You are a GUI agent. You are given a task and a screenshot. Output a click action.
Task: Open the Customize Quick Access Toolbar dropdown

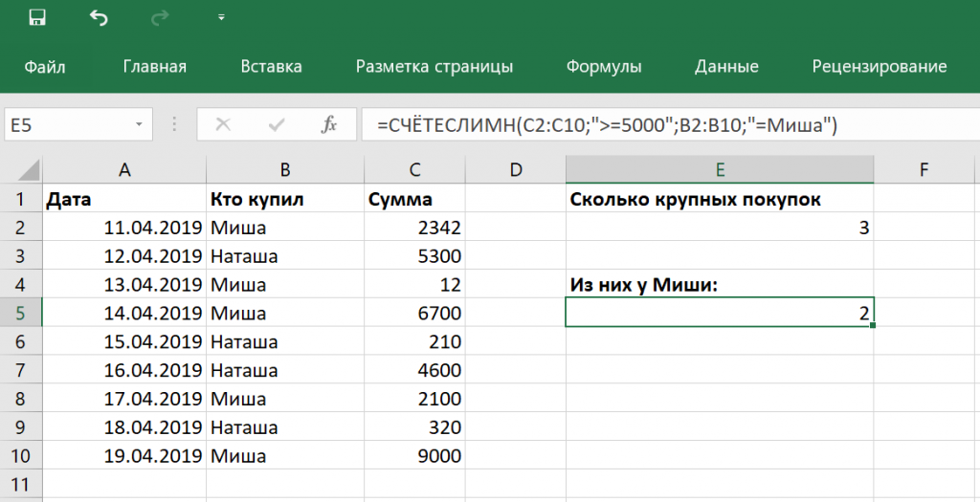(x=221, y=17)
